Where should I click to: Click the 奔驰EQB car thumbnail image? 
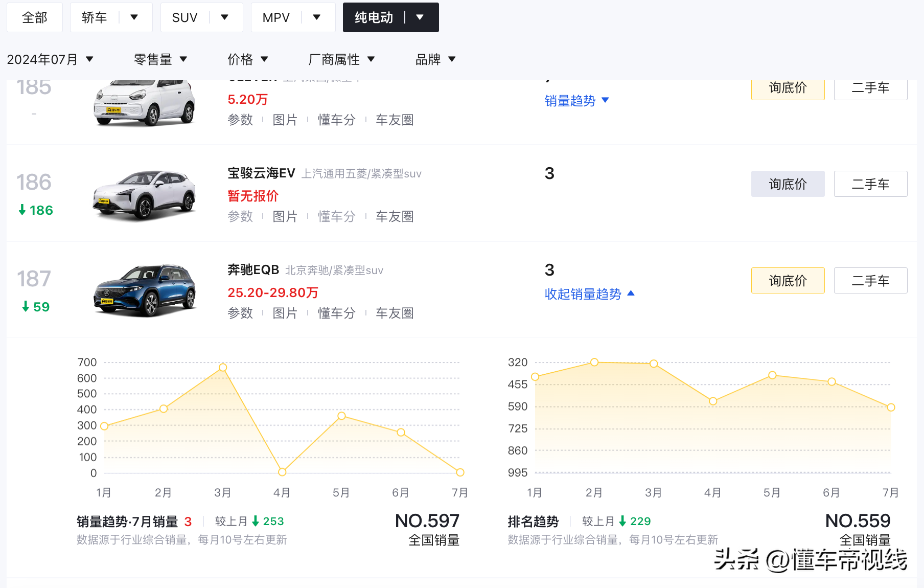click(145, 289)
